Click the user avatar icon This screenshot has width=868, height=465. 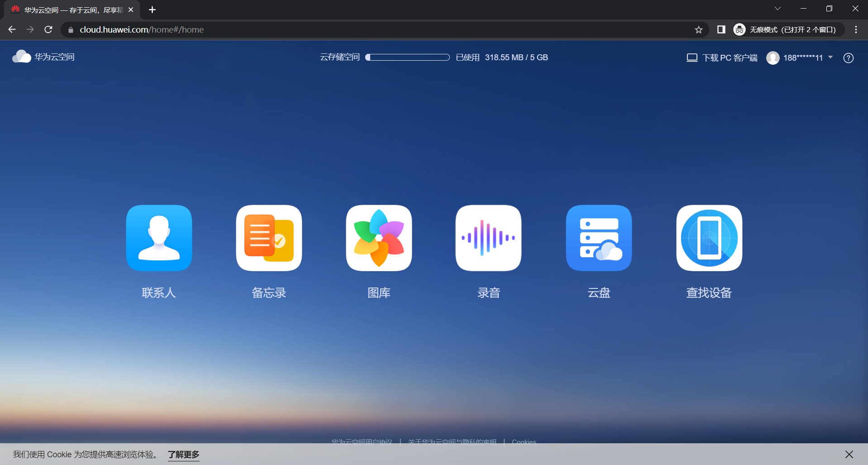(x=773, y=58)
